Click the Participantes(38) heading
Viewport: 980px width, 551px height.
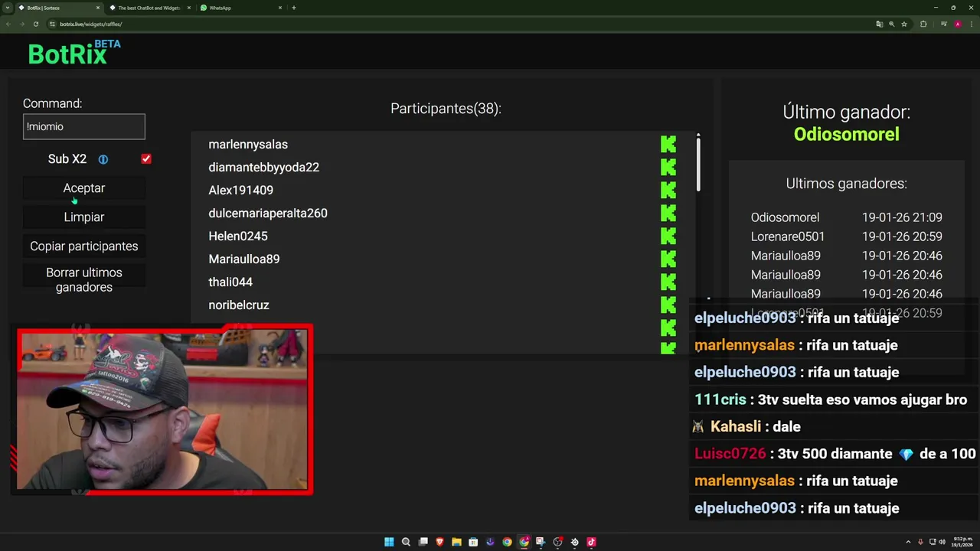pyautogui.click(x=446, y=109)
